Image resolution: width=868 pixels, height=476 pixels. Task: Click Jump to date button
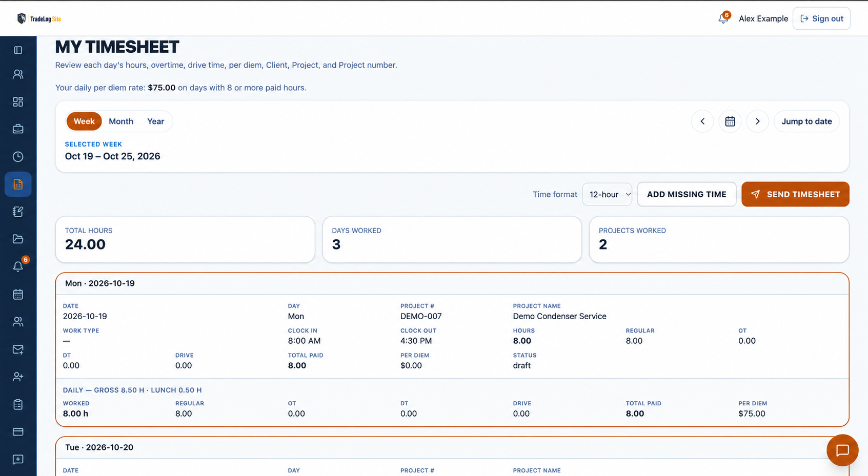(806, 121)
